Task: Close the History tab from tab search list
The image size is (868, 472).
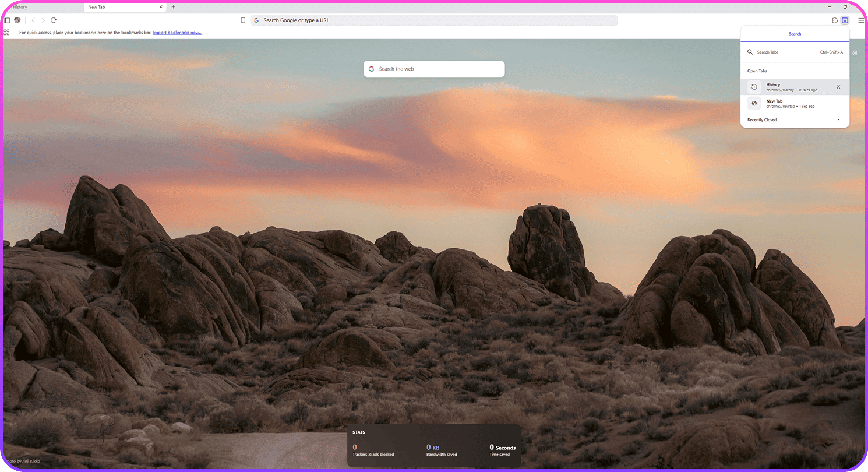Action: [838, 87]
